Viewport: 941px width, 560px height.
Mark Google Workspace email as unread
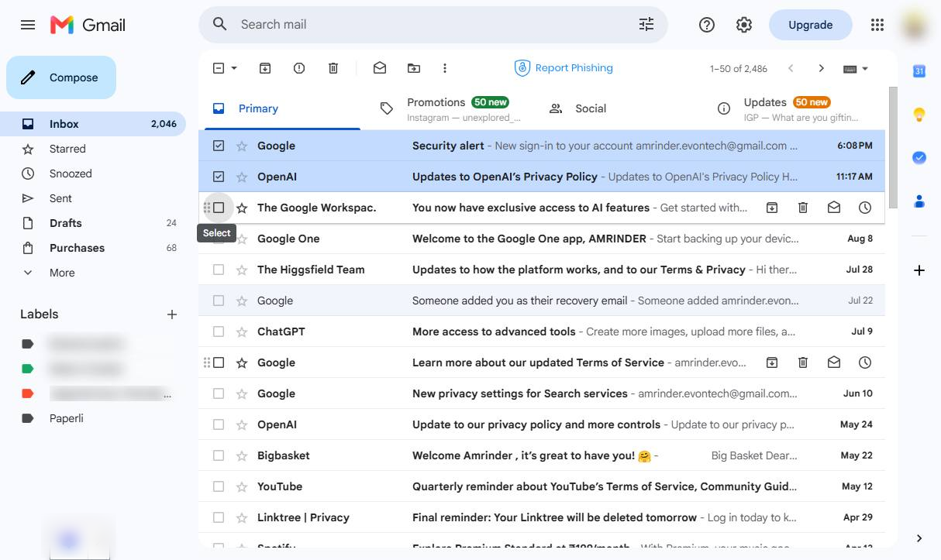834,208
